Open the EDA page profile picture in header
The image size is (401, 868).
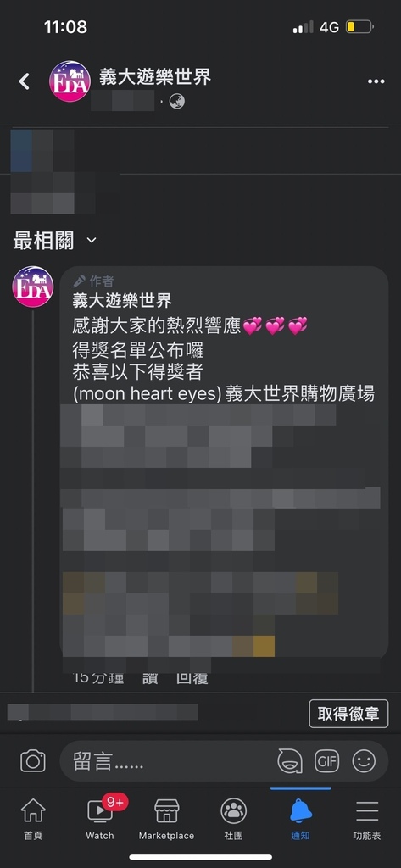70,81
